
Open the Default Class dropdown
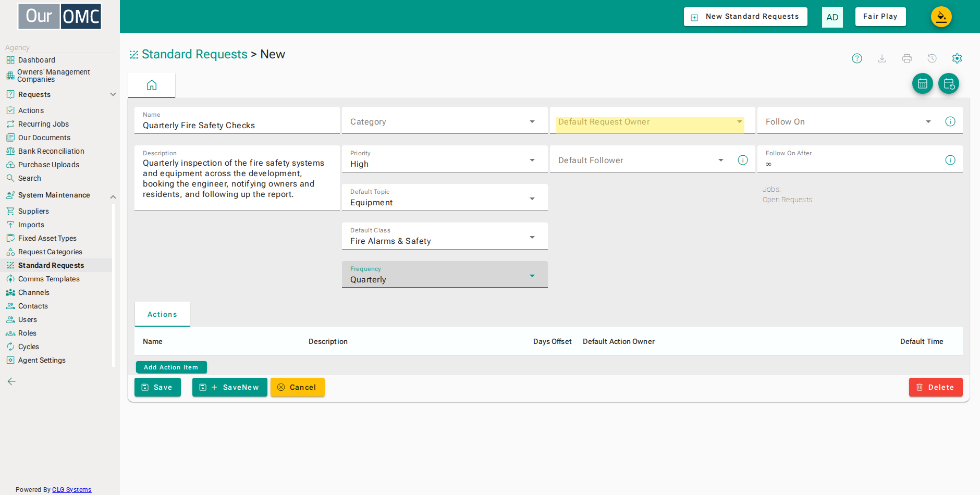pyautogui.click(x=445, y=236)
